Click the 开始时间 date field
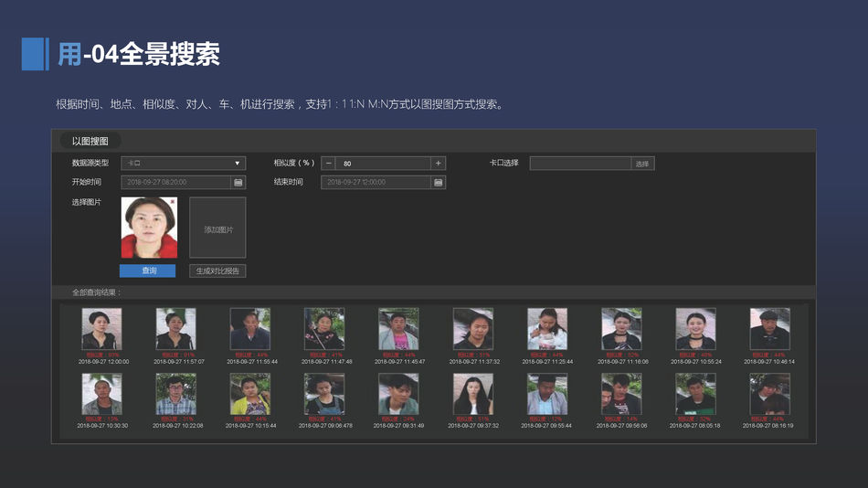The image size is (868, 488). point(175,182)
